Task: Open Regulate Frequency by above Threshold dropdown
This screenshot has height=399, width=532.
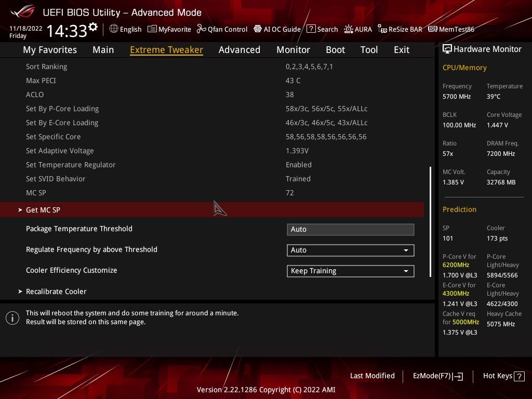Action: pyautogui.click(x=351, y=250)
